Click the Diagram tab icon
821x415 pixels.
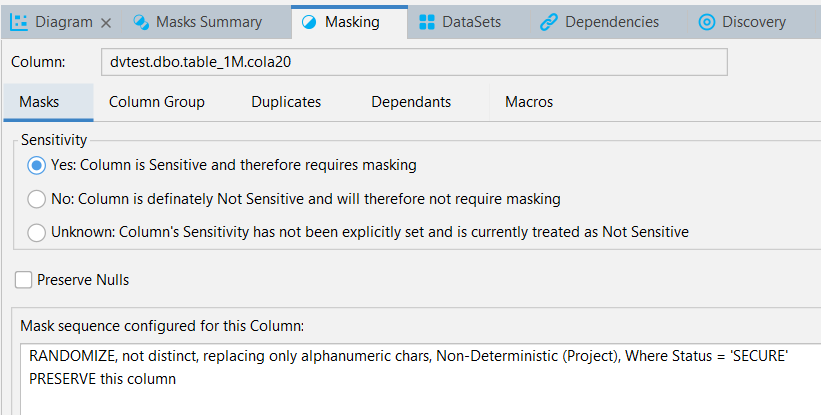19,22
